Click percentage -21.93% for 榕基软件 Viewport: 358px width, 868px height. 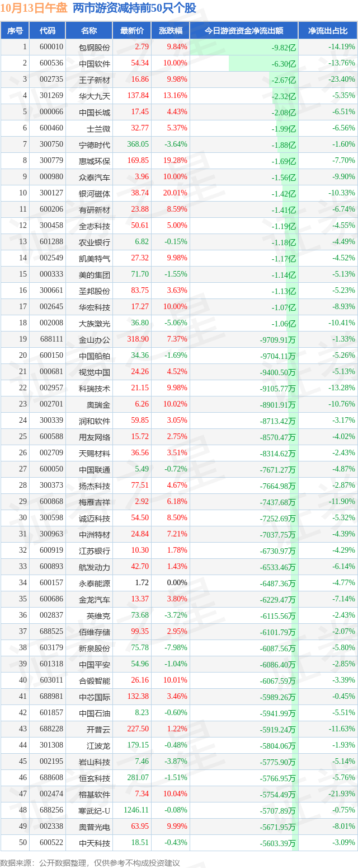pos(342,794)
